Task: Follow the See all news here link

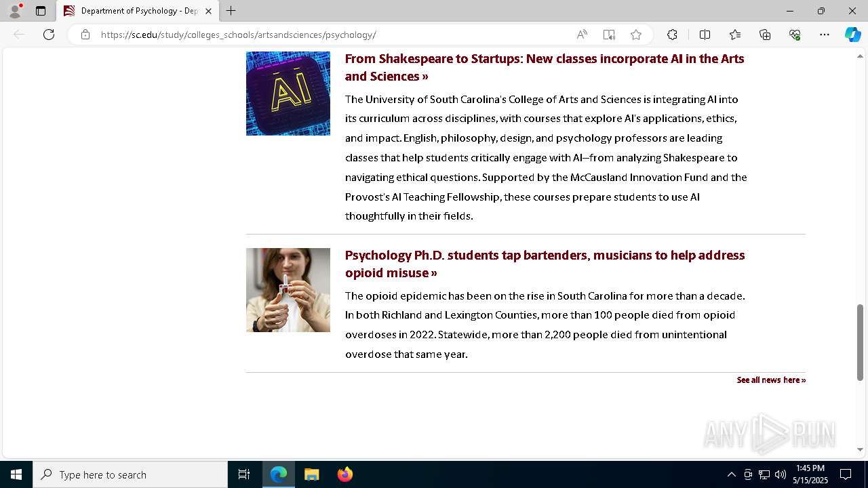Action: pyautogui.click(x=771, y=380)
